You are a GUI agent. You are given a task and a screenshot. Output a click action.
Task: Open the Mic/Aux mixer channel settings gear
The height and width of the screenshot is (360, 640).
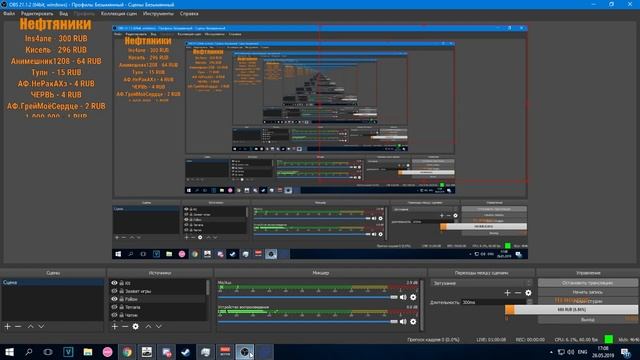[413, 297]
